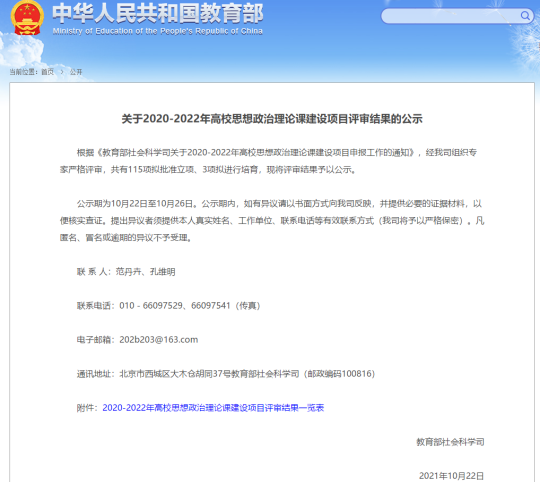Click the Ministry of Education English subtitle
Screen dimensions: 541x482
click(158, 31)
